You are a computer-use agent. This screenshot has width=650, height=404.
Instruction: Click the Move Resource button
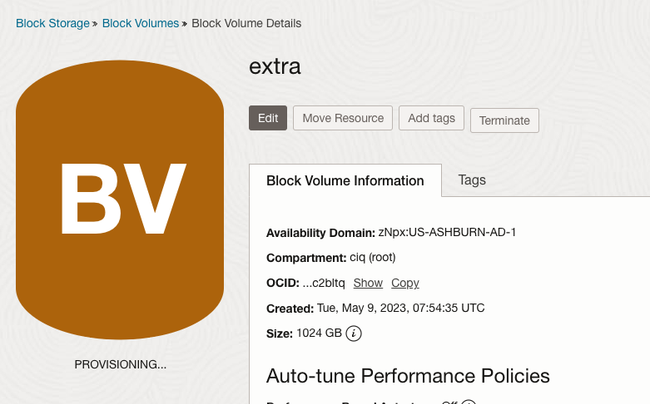pyautogui.click(x=343, y=118)
